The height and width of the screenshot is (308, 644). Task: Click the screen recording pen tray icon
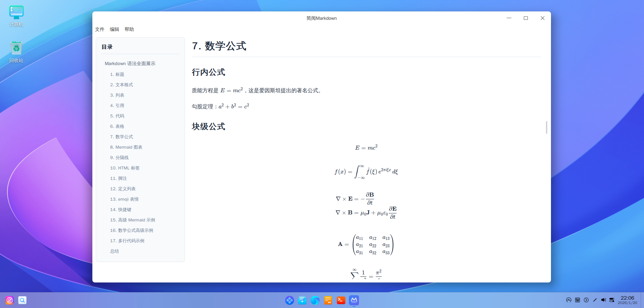tap(595, 300)
